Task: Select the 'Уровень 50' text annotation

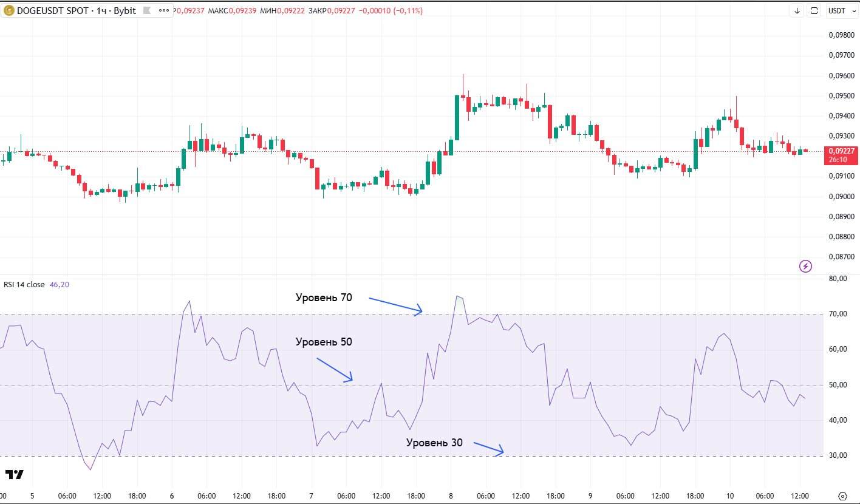Action: pos(324,342)
